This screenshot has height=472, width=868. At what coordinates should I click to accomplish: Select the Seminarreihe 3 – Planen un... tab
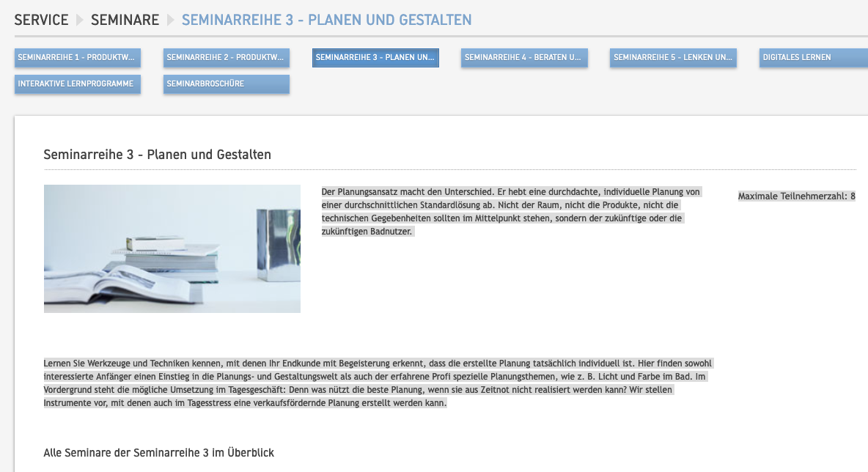(x=375, y=58)
